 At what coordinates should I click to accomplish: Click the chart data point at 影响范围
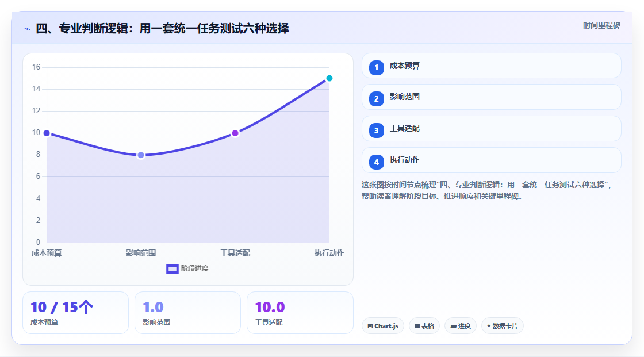tap(141, 155)
